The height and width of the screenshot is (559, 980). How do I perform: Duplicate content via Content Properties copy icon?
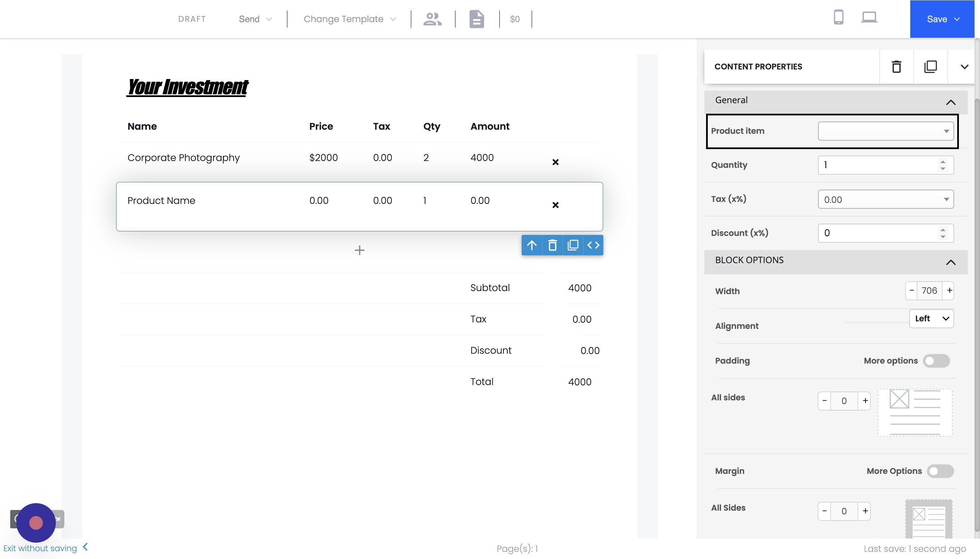point(930,67)
